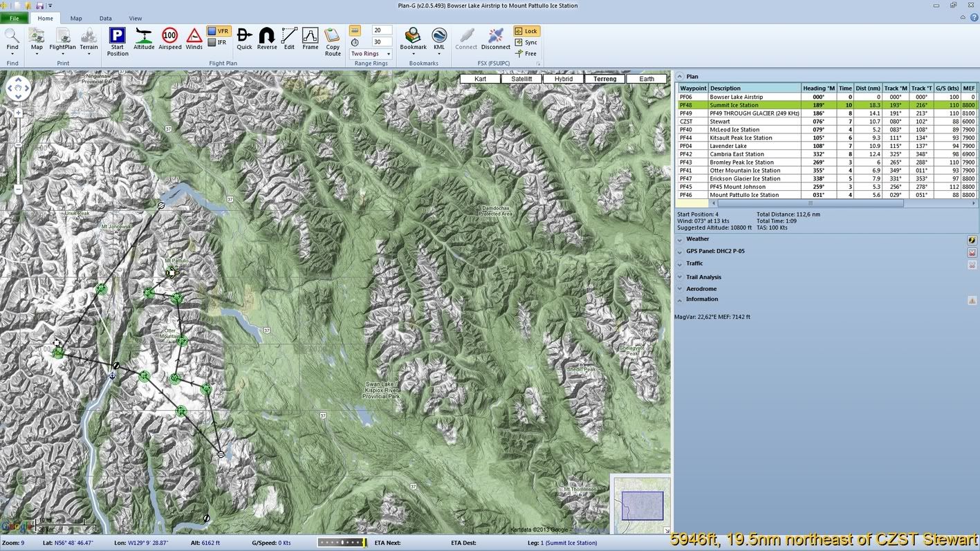Expand the Aerodrome panel
Screen dimensions: 980x551
pyautogui.click(x=679, y=289)
